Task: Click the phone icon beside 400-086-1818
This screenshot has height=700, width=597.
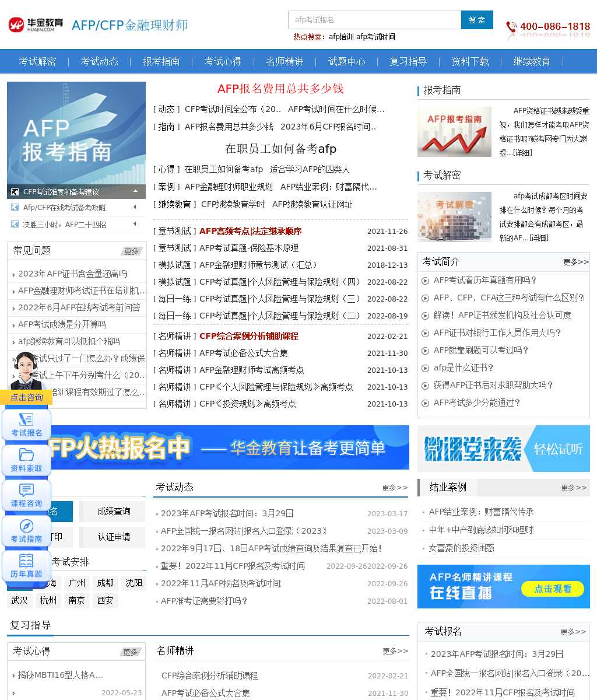Action: (511, 27)
